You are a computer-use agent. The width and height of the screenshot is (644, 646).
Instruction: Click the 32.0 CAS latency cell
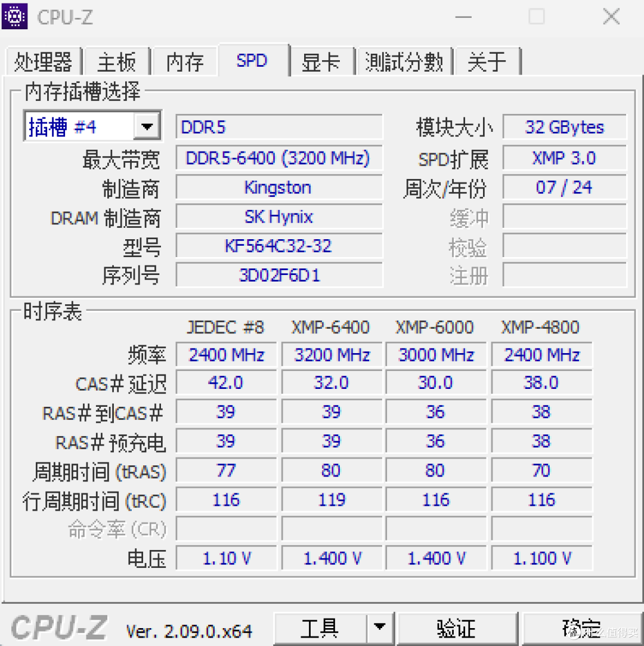(x=332, y=383)
